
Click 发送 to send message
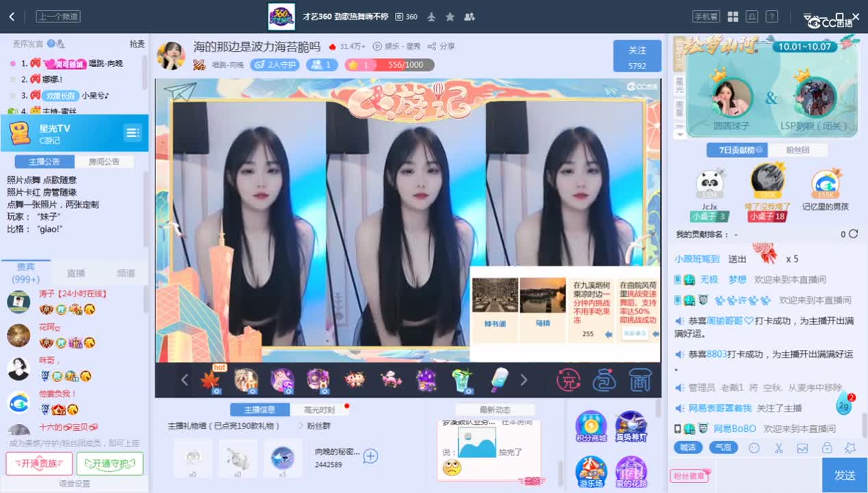[845, 475]
